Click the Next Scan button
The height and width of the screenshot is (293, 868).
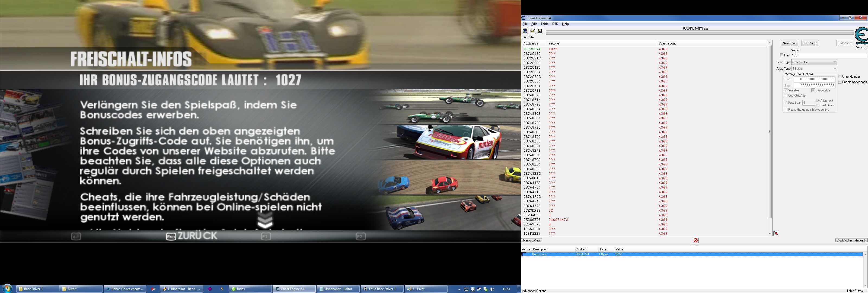810,43
